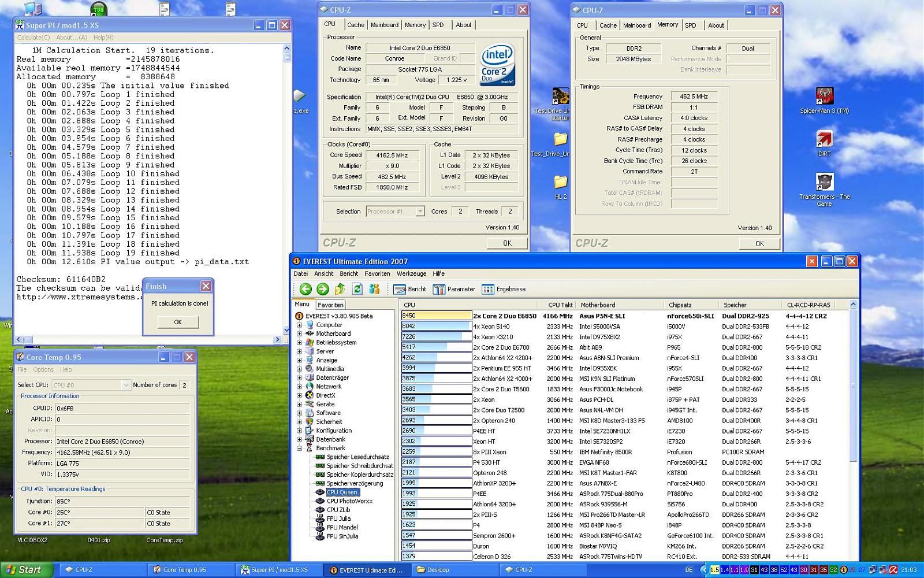Select Speicher Kopierdurchsatz benchmark
Image resolution: width=924 pixels, height=578 pixels.
point(360,475)
